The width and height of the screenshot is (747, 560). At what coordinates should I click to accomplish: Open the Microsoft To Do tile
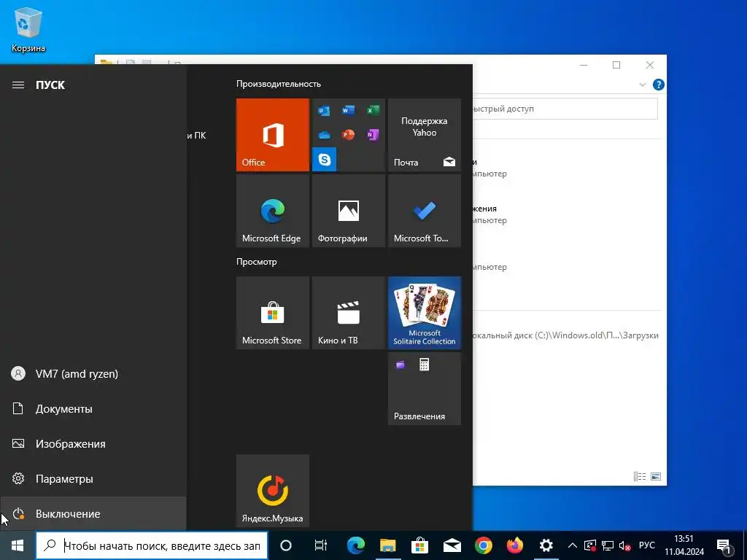[x=425, y=211]
